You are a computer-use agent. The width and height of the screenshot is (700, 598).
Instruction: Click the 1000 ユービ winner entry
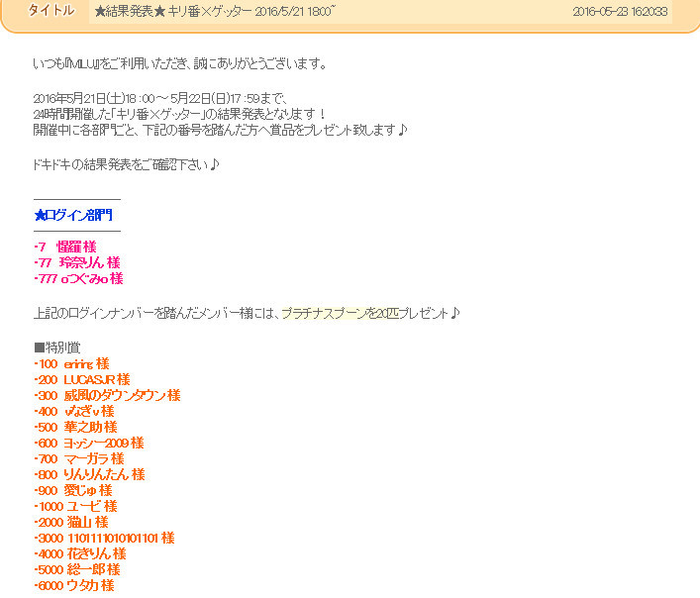[x=75, y=506]
